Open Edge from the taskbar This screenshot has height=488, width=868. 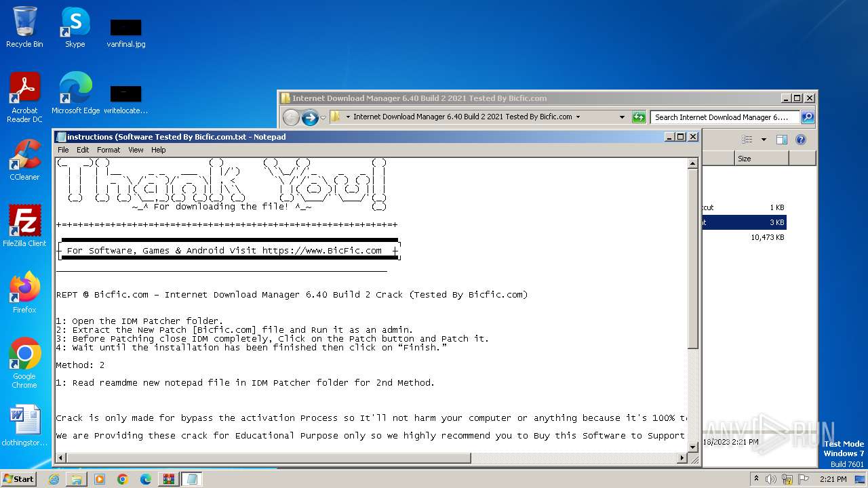click(x=146, y=479)
